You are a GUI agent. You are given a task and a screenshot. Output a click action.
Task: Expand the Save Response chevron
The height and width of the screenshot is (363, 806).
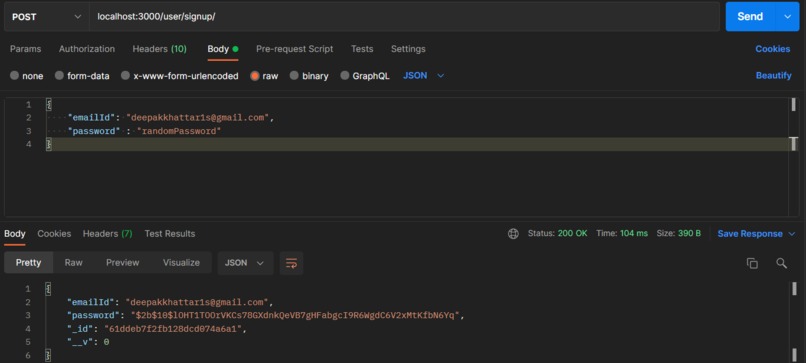pyautogui.click(x=792, y=234)
